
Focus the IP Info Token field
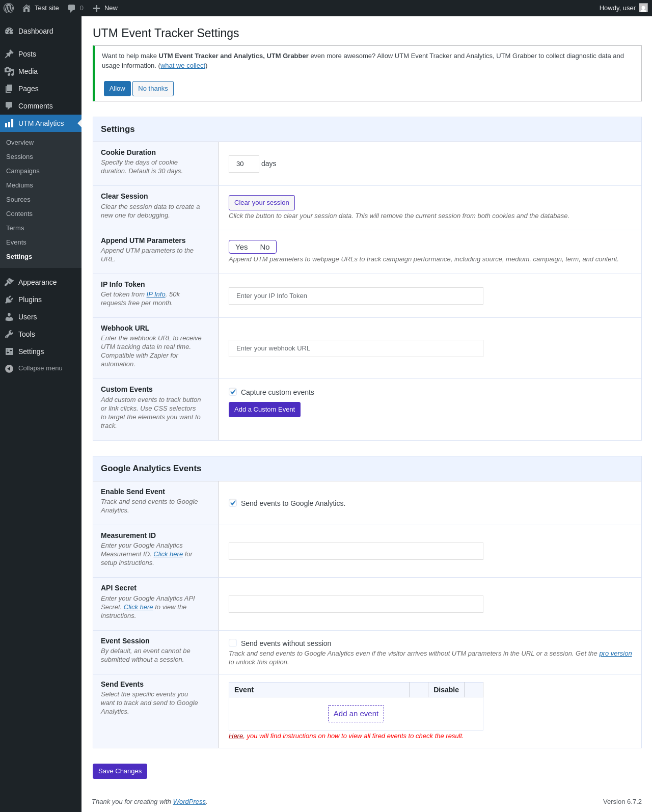[356, 296]
